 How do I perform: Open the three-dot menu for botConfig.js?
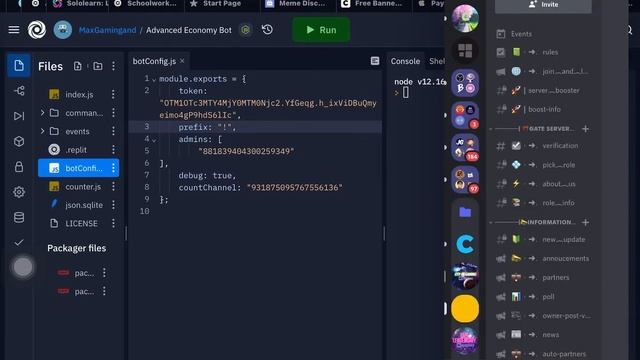[113, 168]
